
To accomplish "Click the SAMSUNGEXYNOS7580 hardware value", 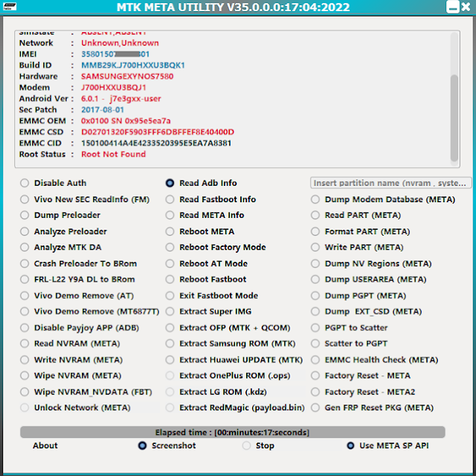I will point(127,76).
